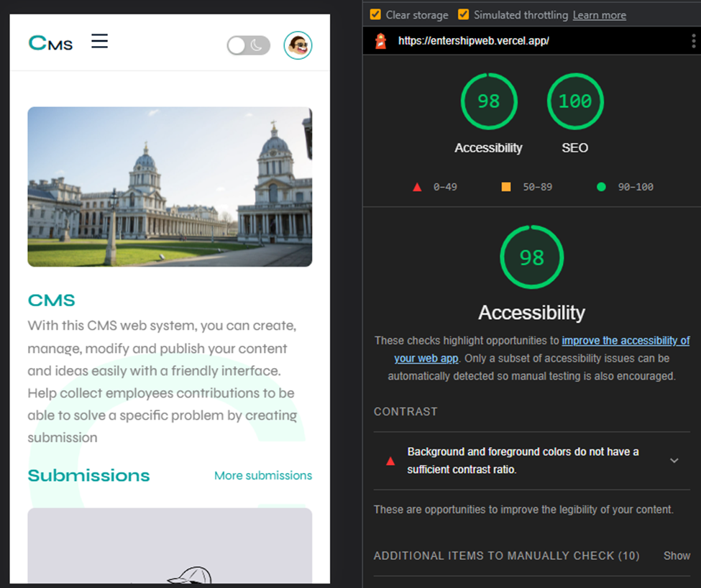The width and height of the screenshot is (701, 588).
Task: Click the Lighthouse icon beside the URL
Action: click(x=380, y=41)
